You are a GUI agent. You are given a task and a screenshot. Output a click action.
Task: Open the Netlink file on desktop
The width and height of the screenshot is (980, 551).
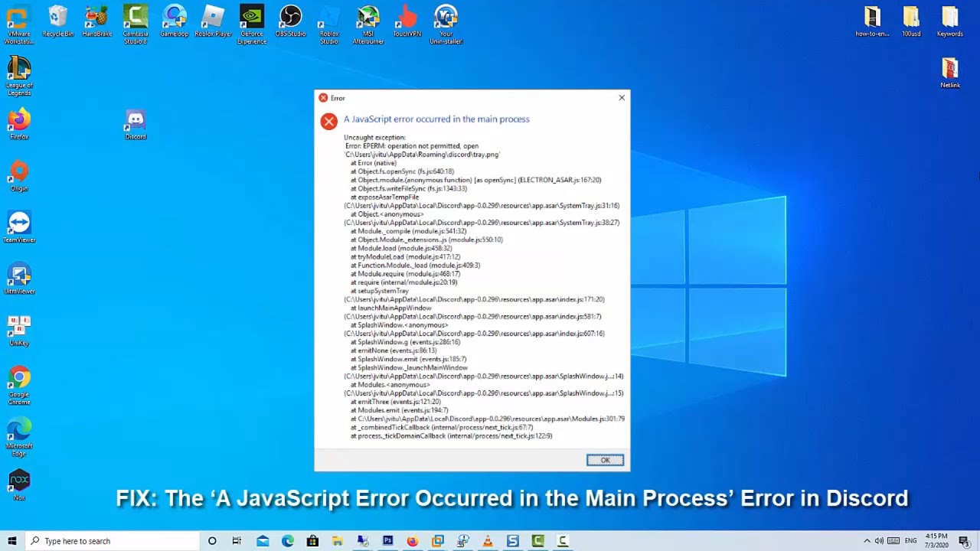tap(950, 73)
